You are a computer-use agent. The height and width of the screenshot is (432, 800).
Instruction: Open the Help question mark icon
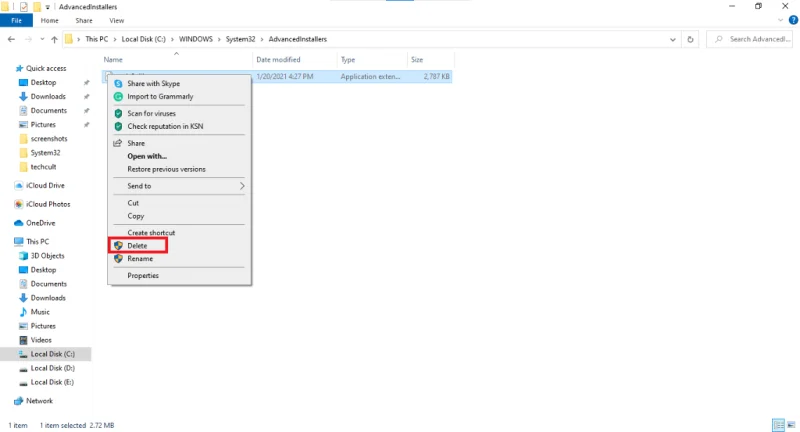coord(793,20)
